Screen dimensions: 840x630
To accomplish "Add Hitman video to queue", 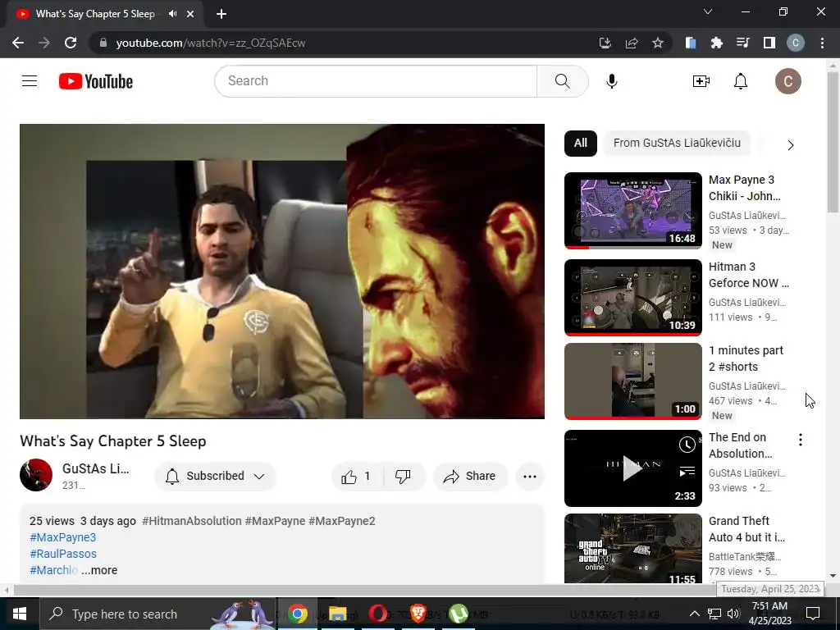I will point(687,472).
